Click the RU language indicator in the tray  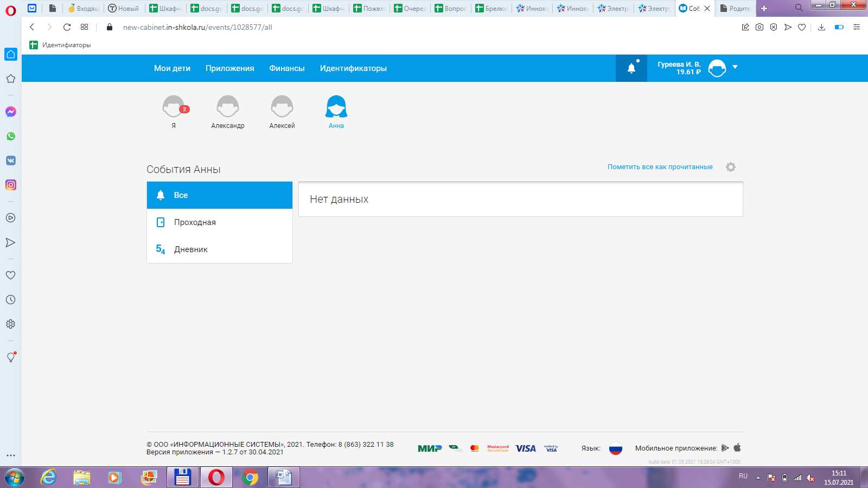(x=743, y=476)
